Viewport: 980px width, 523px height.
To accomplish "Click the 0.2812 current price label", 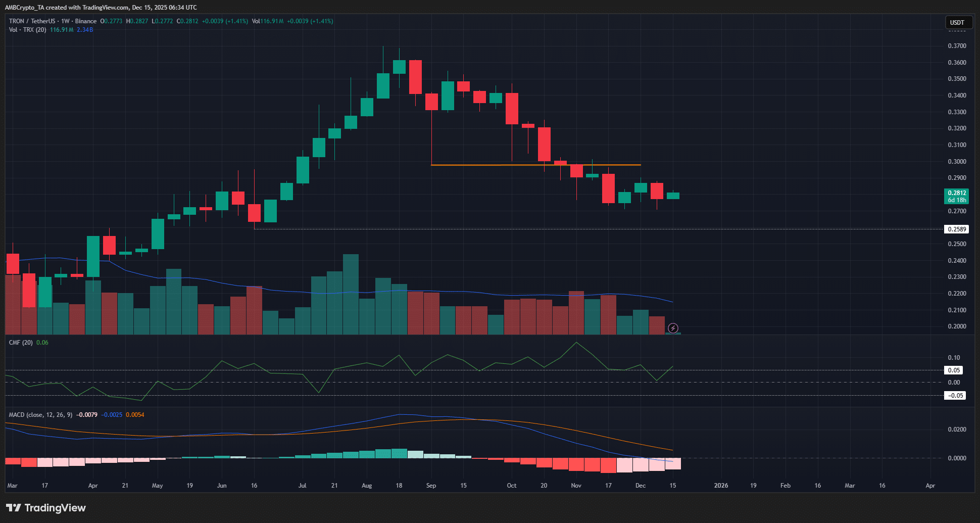I will pyautogui.click(x=957, y=193).
